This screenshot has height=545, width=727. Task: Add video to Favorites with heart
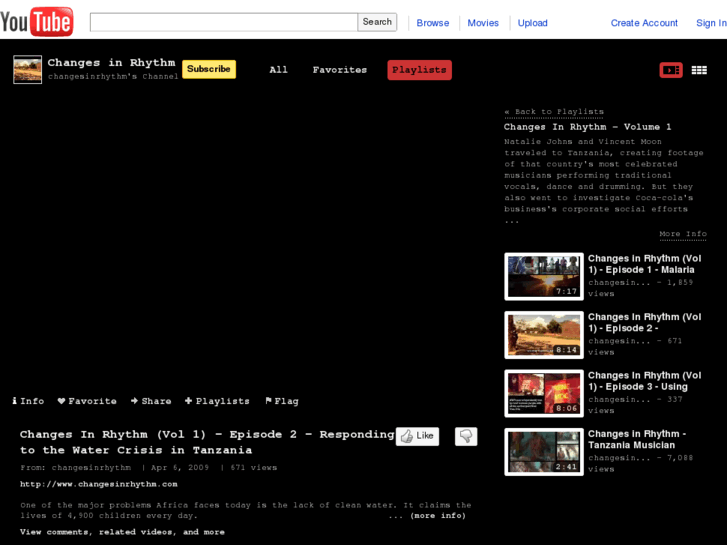(87, 401)
